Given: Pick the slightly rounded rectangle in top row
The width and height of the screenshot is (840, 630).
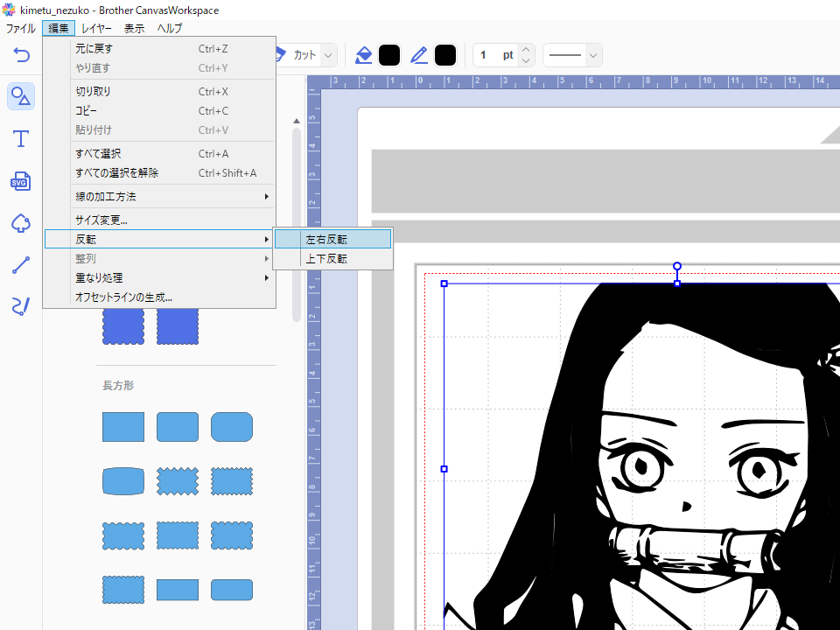Looking at the screenshot, I should click(x=178, y=427).
